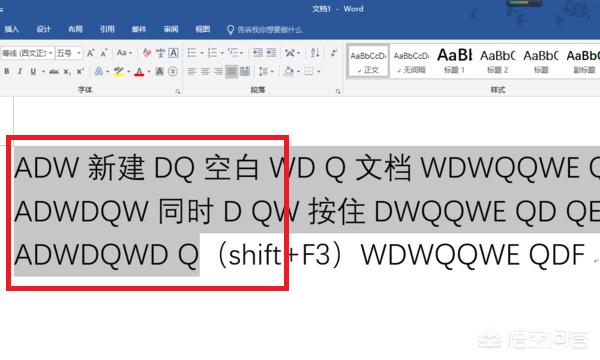
Task: Expand the highlight color dropdown arrow
Action: click(x=129, y=71)
